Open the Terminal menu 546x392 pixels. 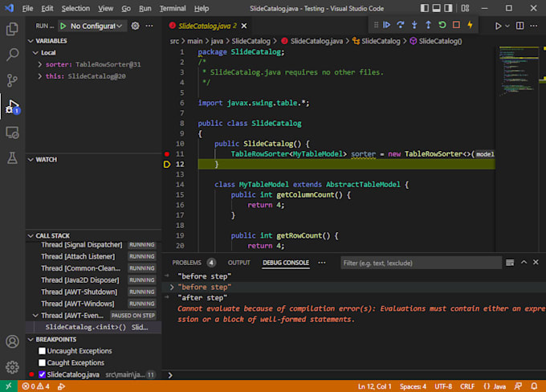(173, 8)
